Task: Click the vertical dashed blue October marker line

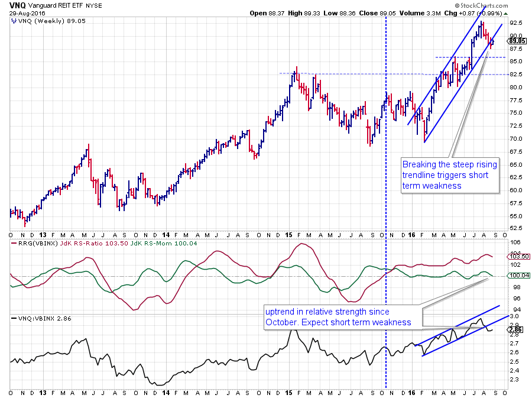Action: coord(386,203)
